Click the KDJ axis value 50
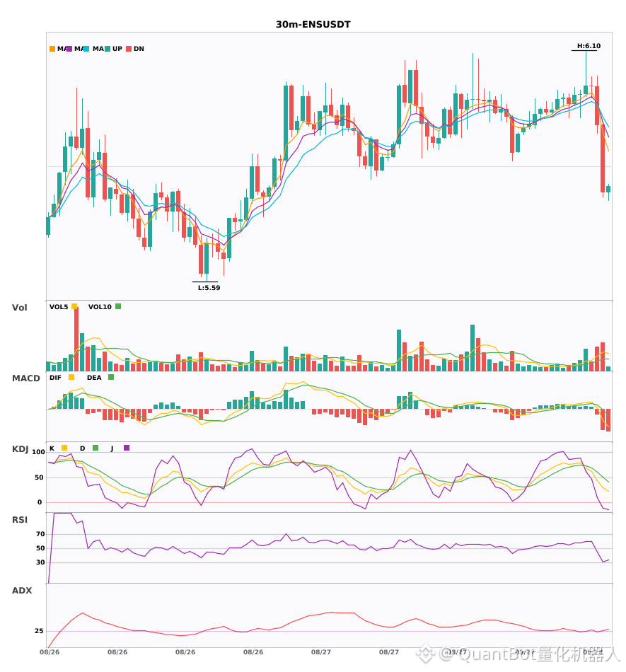 [40, 477]
